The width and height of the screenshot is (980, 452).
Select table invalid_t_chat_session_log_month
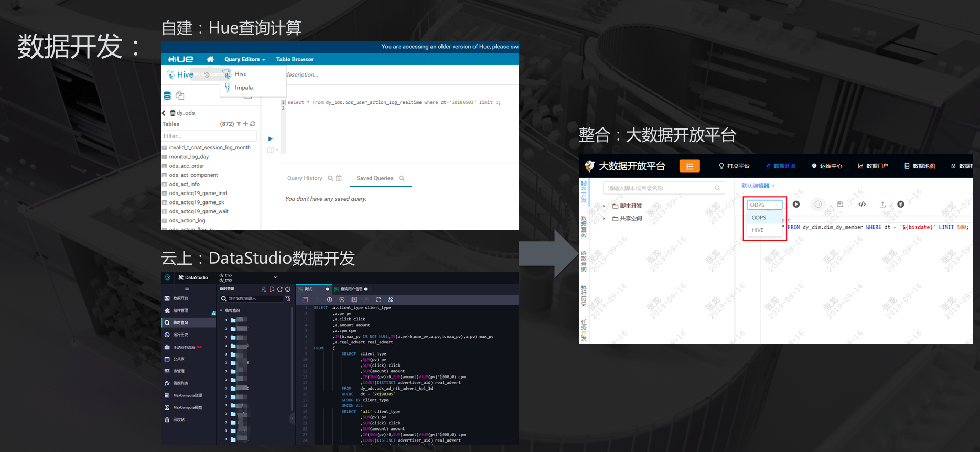(210, 148)
